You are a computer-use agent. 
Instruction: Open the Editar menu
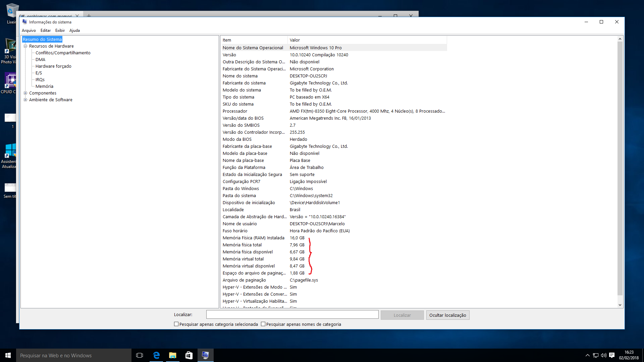(x=46, y=31)
